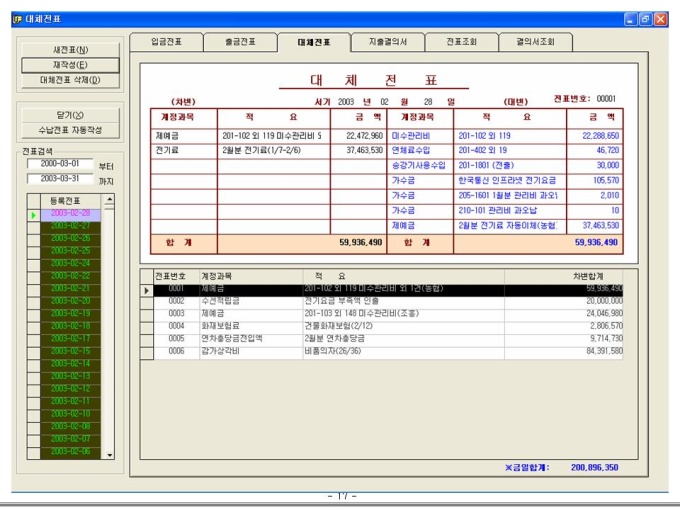Open the 입금전표 tab
Screen dimensions: 680x510
tap(166, 42)
